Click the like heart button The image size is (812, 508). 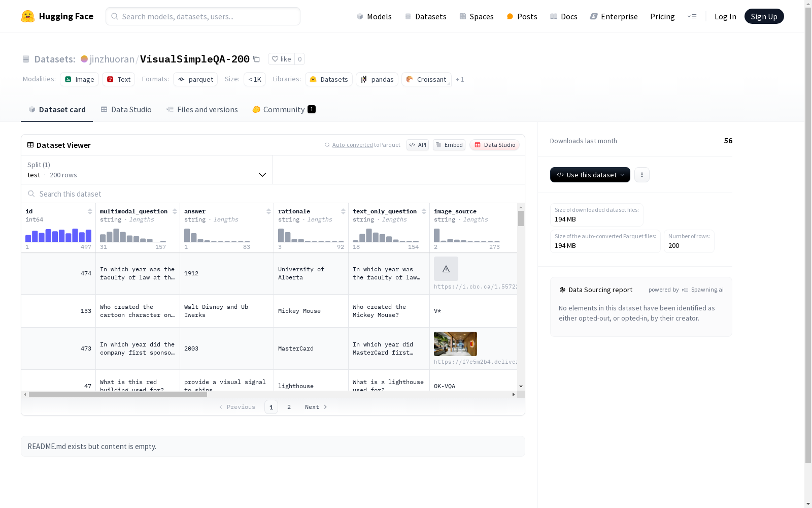pyautogui.click(x=281, y=59)
